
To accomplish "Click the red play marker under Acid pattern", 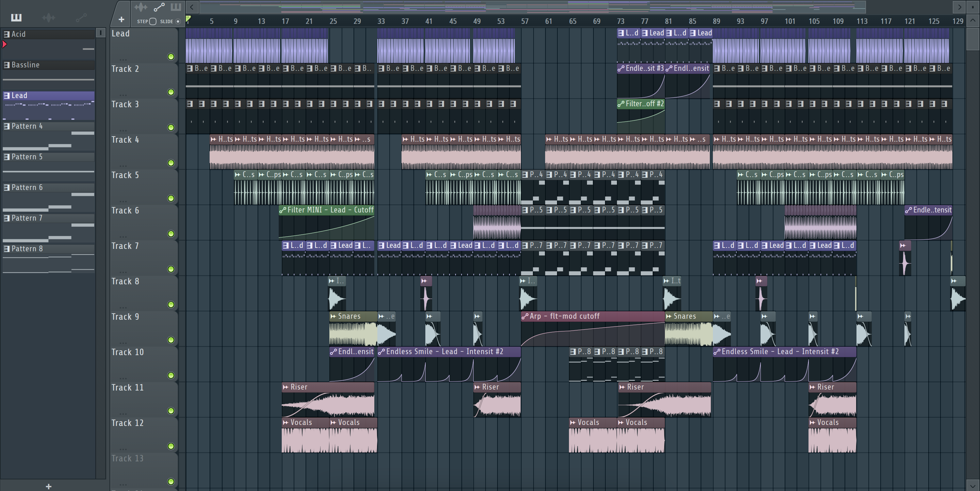I will (4, 44).
